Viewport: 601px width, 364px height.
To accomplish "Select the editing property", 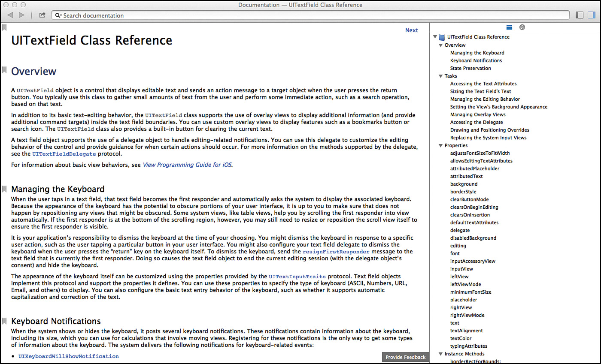I will tap(458, 246).
